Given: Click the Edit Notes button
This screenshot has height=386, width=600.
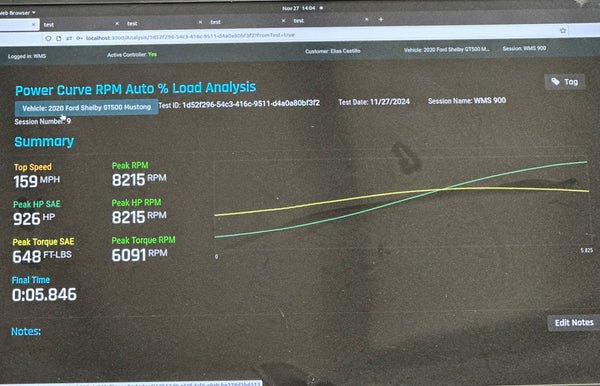Looking at the screenshot, I should click(574, 323).
